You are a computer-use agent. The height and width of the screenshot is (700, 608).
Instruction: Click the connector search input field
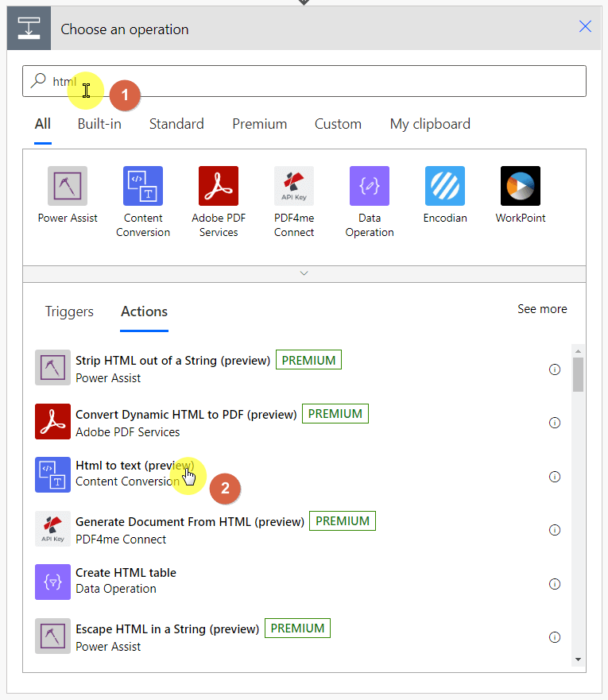[x=304, y=81]
